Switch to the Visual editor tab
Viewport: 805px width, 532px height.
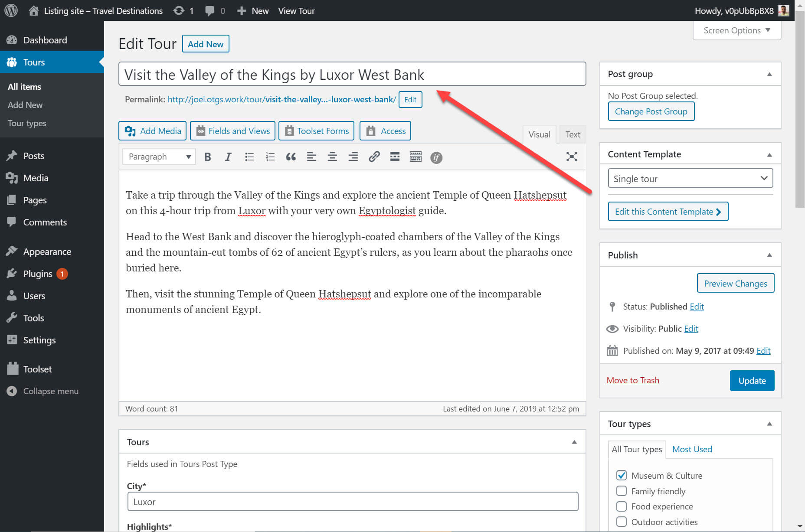click(x=539, y=134)
